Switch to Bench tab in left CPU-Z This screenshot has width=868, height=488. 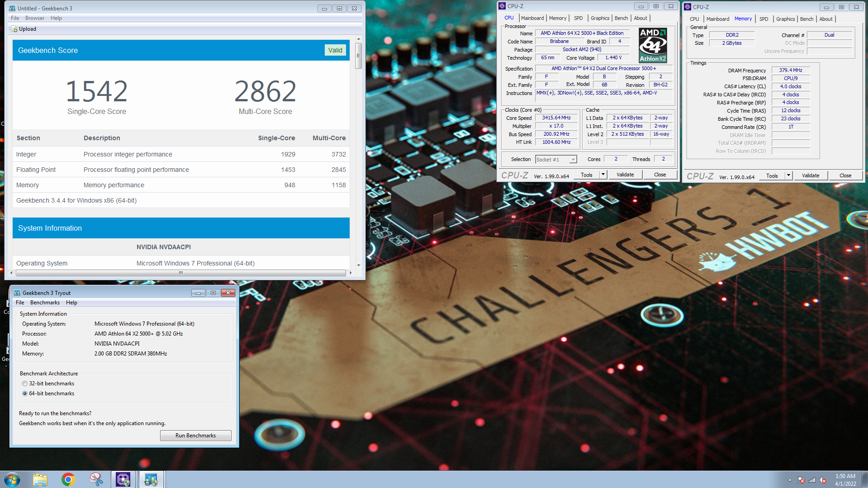pos(621,18)
